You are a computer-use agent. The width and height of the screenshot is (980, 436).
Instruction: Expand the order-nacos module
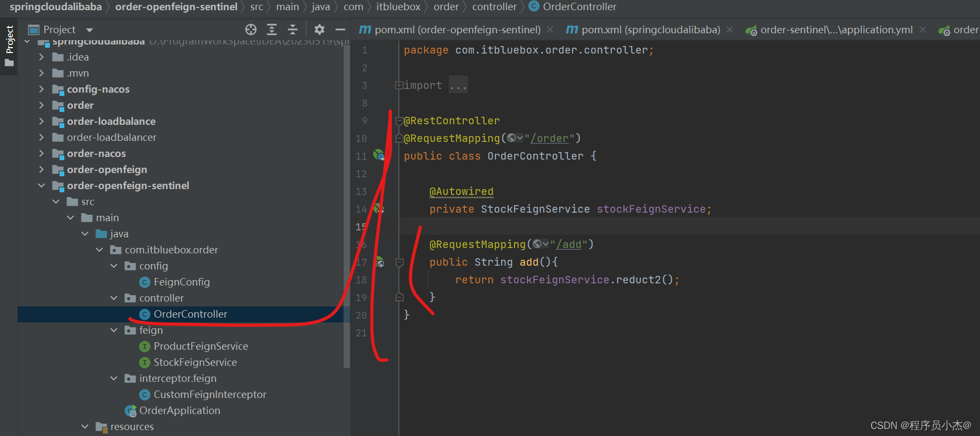click(41, 153)
